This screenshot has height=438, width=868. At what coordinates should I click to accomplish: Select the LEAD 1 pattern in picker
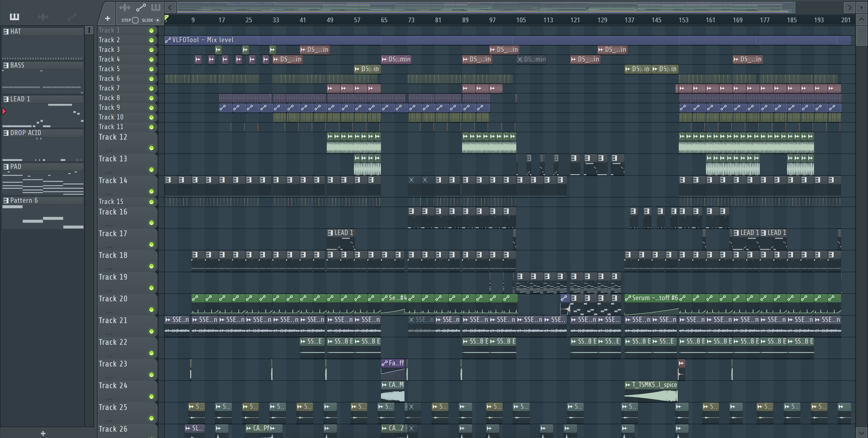tap(43, 111)
